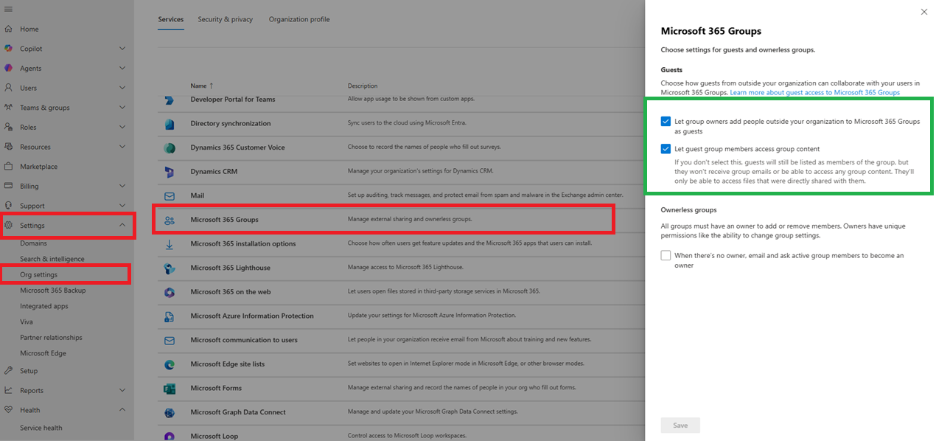
Task: Click the Health heart icon
Action: 8,410
